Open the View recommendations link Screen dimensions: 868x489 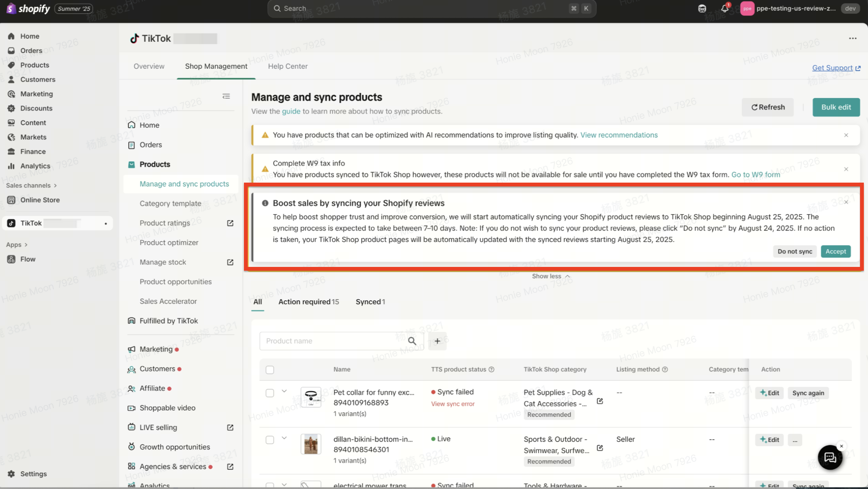(x=619, y=135)
